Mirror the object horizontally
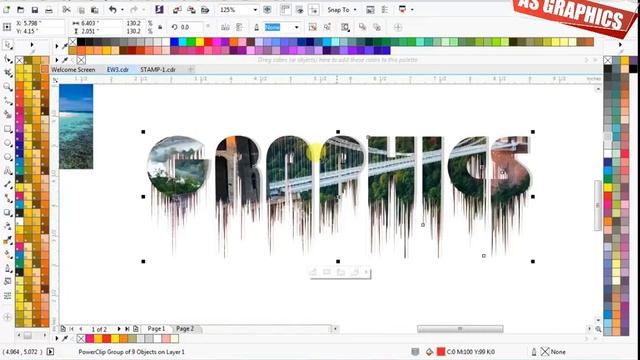This screenshot has width=640, height=360. point(225,27)
